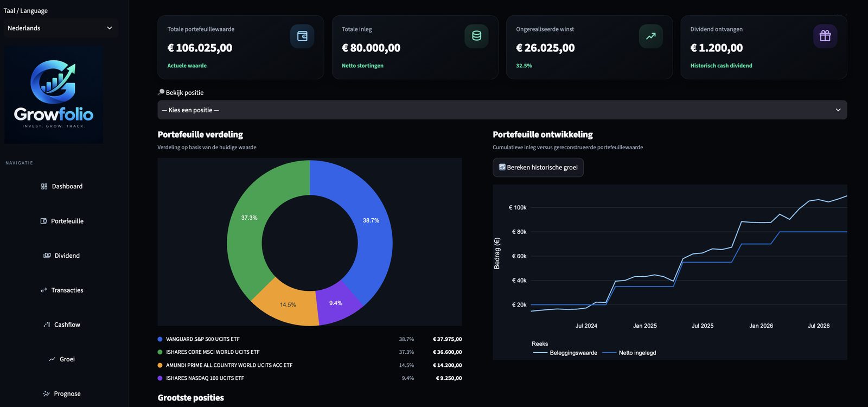Select VANGUARD S&P 500 UCITS ETF row text
The height and width of the screenshot is (407, 868).
pos(203,339)
